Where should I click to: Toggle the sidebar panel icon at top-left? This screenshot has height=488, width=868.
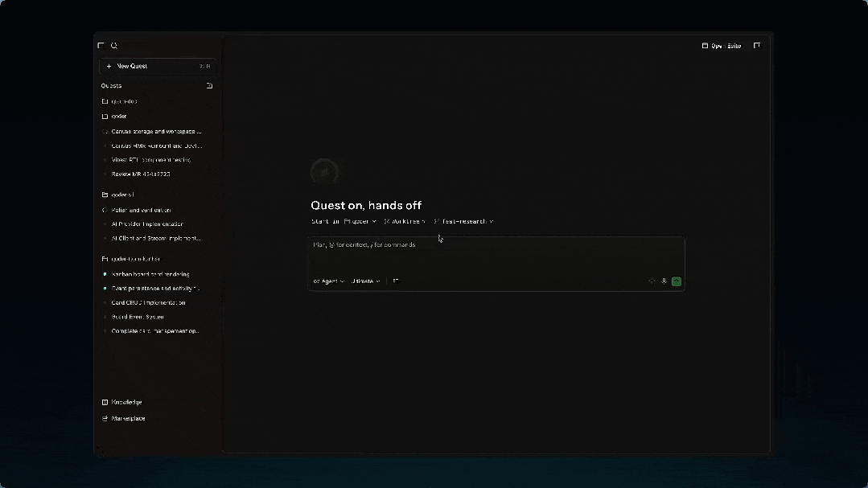101,45
